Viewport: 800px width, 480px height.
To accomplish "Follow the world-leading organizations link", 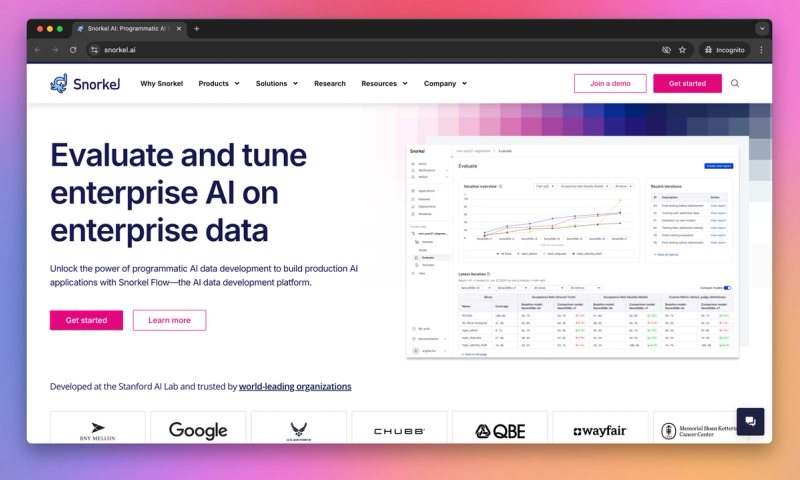I will pos(295,387).
